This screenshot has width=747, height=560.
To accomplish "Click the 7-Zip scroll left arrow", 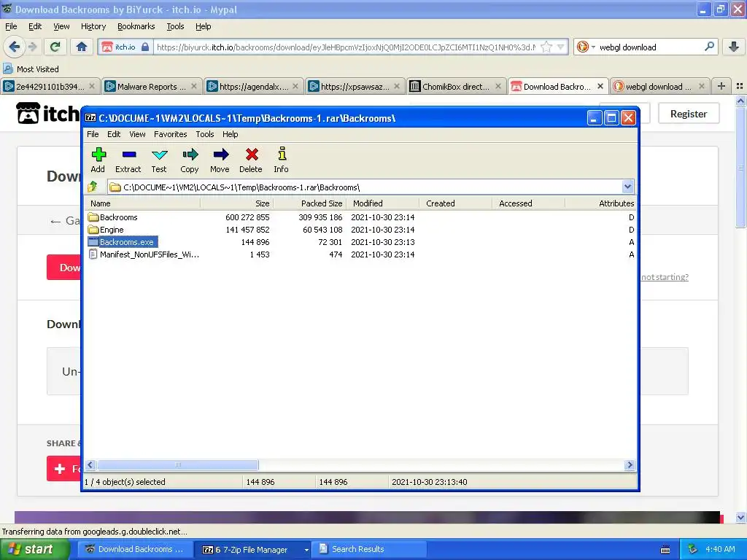I will coord(90,464).
